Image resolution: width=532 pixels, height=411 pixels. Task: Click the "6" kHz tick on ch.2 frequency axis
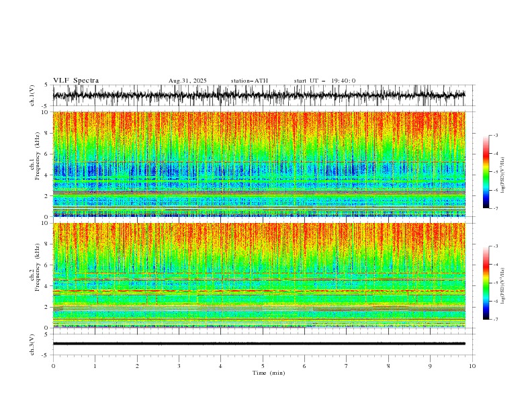[48, 265]
